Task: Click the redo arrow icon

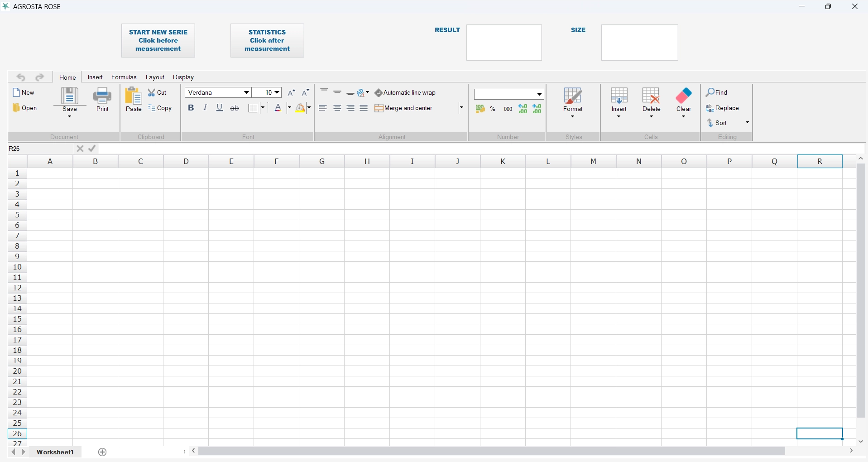Action: pos(40,77)
